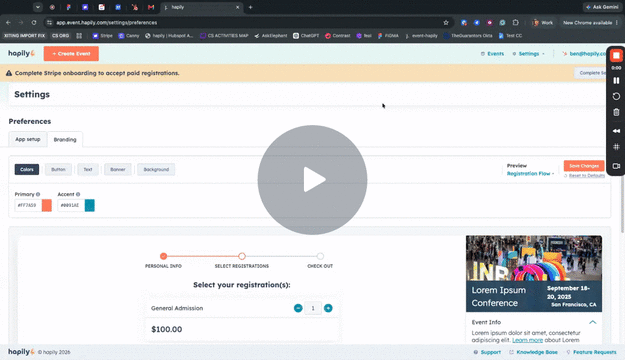Click the large video play button

312,180
